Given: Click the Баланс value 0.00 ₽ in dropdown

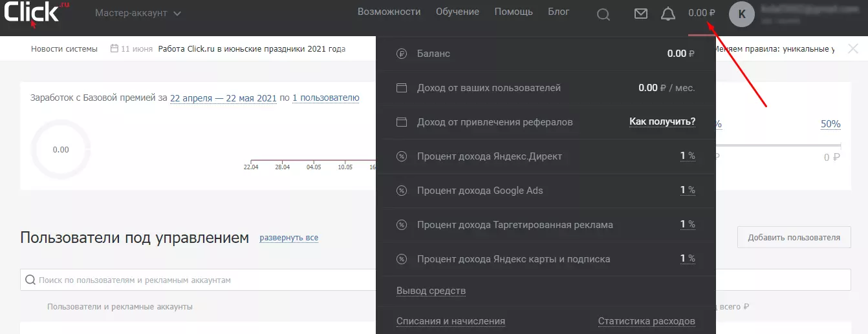Looking at the screenshot, I should coord(681,54).
